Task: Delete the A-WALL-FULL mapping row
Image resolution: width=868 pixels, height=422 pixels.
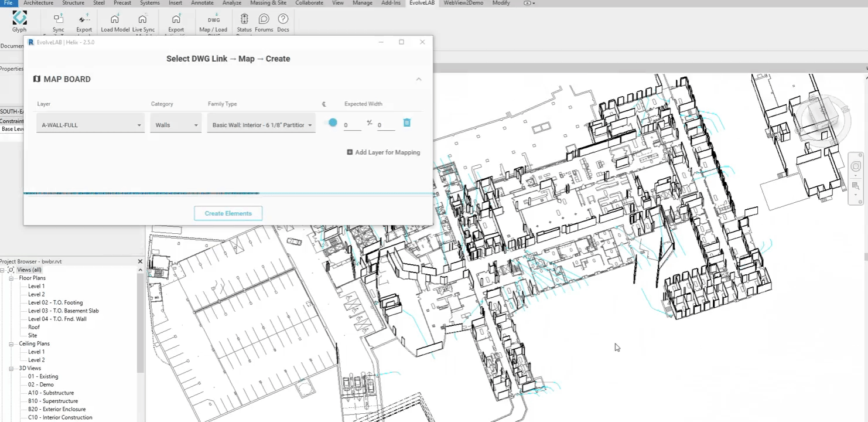Action: (x=407, y=122)
